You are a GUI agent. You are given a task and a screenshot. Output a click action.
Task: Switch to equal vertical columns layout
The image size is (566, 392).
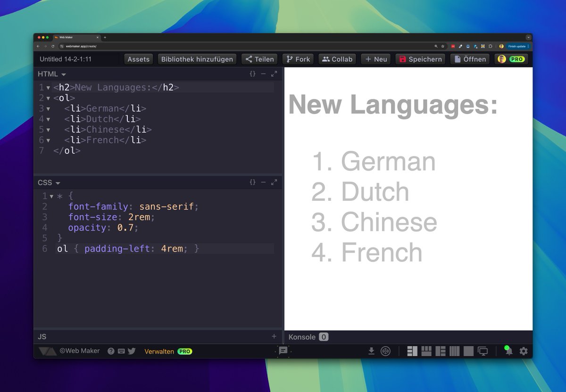[x=455, y=351]
